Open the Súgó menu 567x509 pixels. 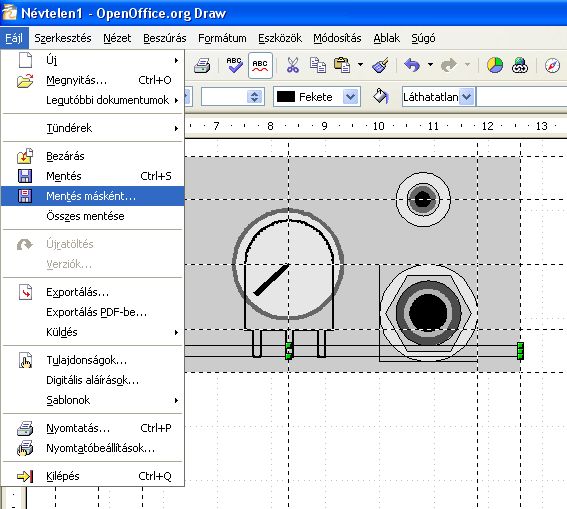[x=423, y=38]
